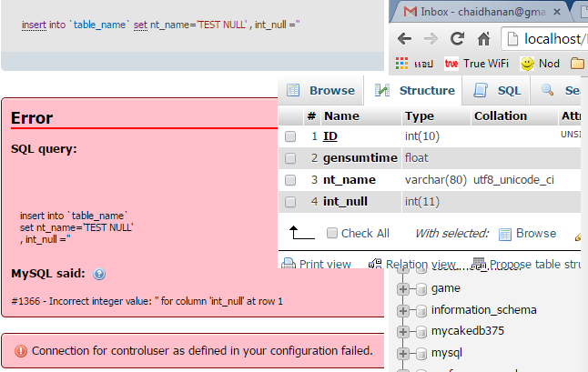Open the True WiFi bookmark
The width and height of the screenshot is (588, 372).
(476, 64)
